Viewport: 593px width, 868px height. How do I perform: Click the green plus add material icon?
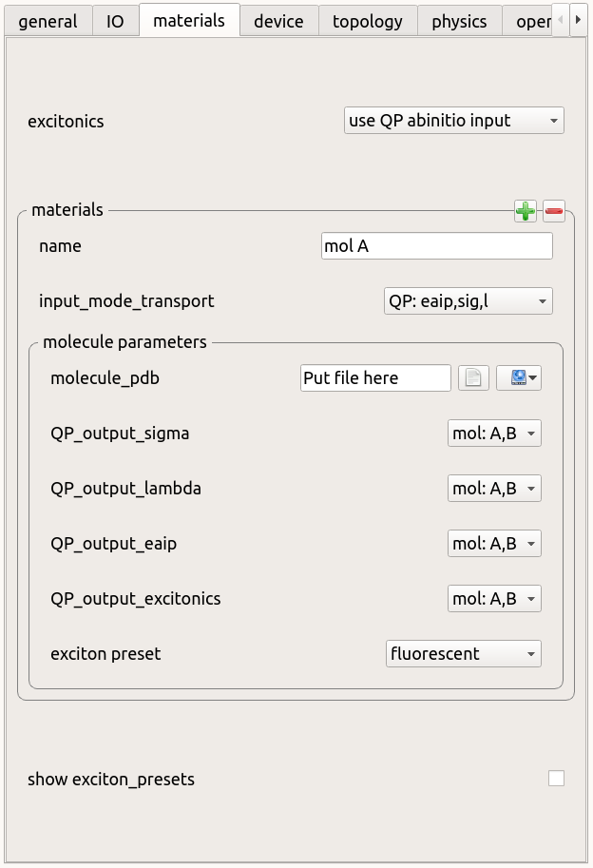point(525,211)
